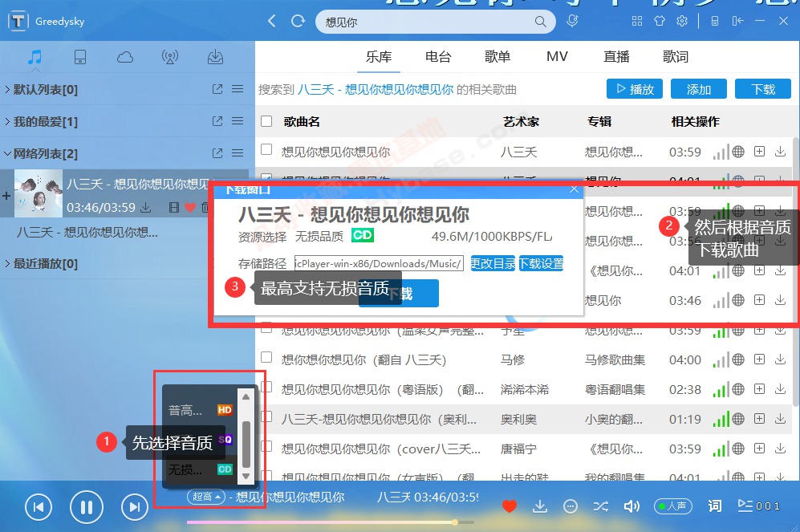Close the download window
Image resolution: width=800 pixels, height=532 pixels.
[574, 189]
